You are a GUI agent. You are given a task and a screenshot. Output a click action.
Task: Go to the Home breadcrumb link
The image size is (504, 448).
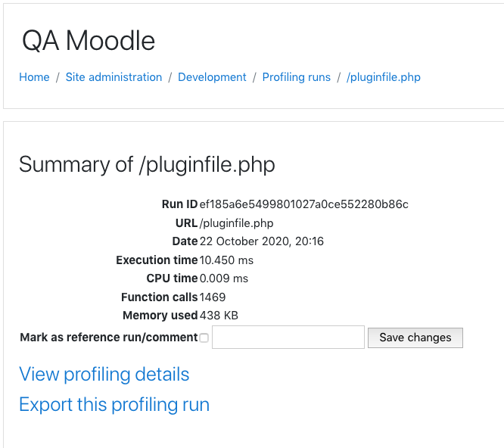click(x=34, y=77)
